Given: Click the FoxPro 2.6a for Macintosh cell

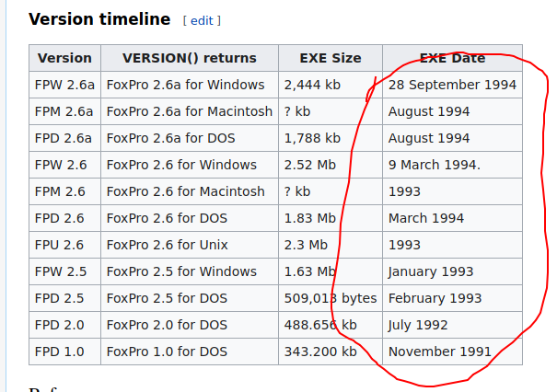Looking at the screenshot, I should tap(190, 111).
